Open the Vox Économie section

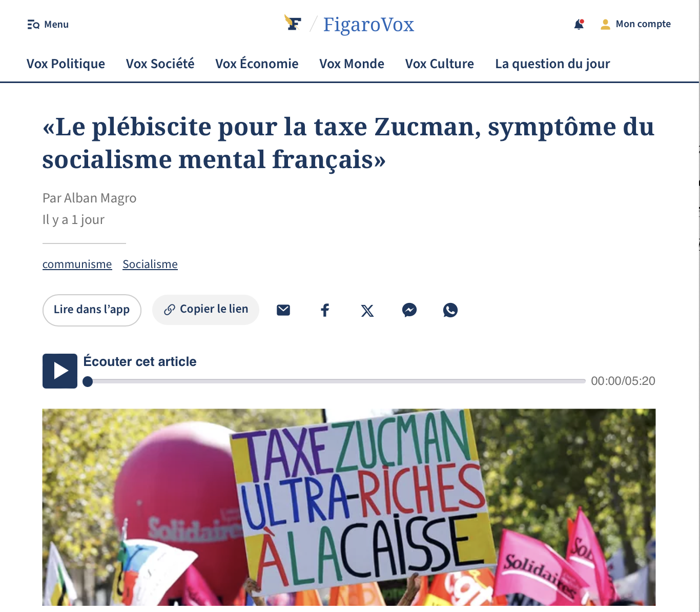click(257, 64)
